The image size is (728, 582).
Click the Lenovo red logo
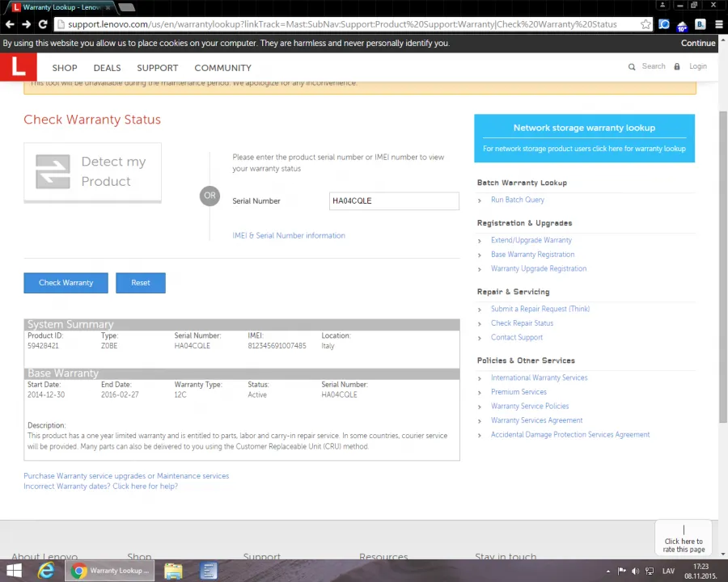coord(18,66)
